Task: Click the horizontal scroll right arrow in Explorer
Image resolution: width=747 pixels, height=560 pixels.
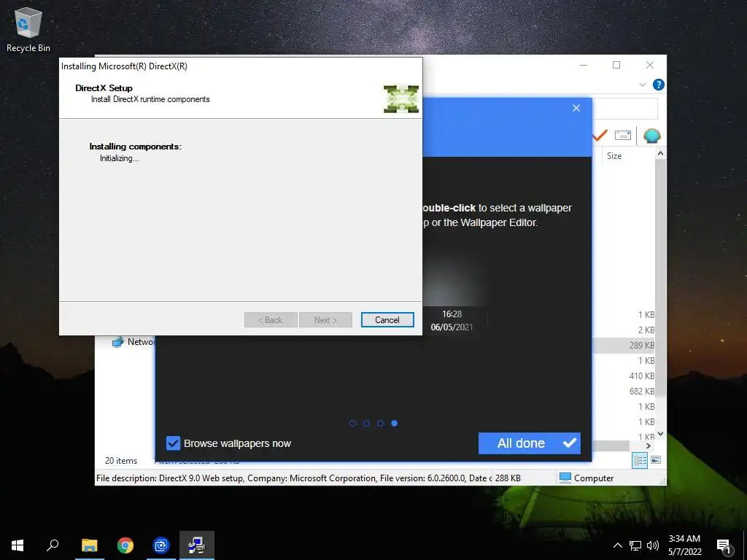Action: [x=648, y=446]
